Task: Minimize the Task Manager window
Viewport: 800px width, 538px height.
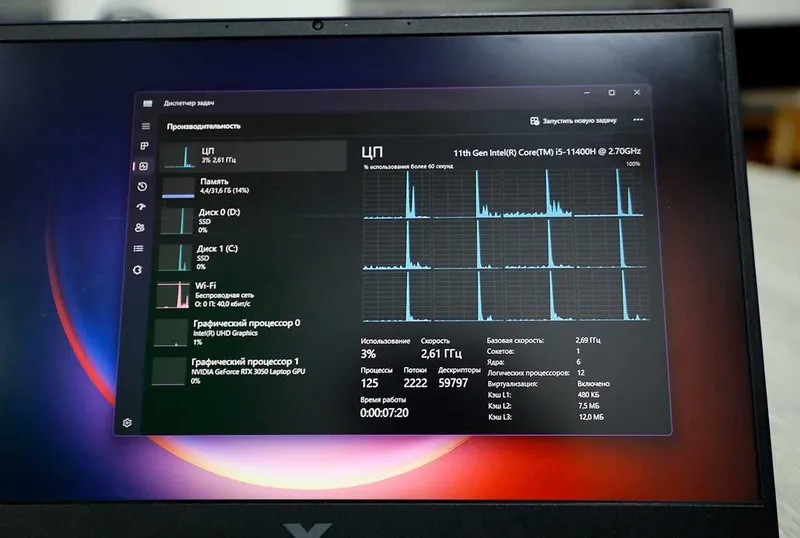Action: coord(587,93)
